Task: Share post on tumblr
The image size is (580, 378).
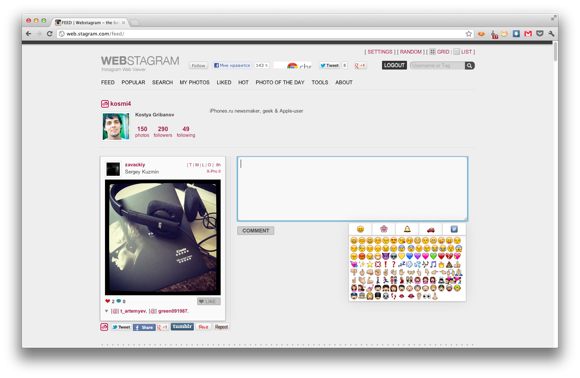Action: click(182, 327)
